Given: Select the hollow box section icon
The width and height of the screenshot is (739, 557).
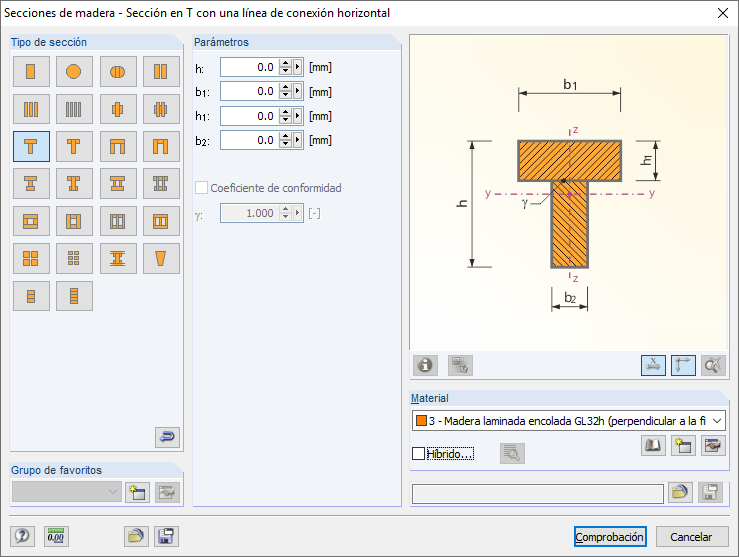Looking at the screenshot, I should coord(31,221).
